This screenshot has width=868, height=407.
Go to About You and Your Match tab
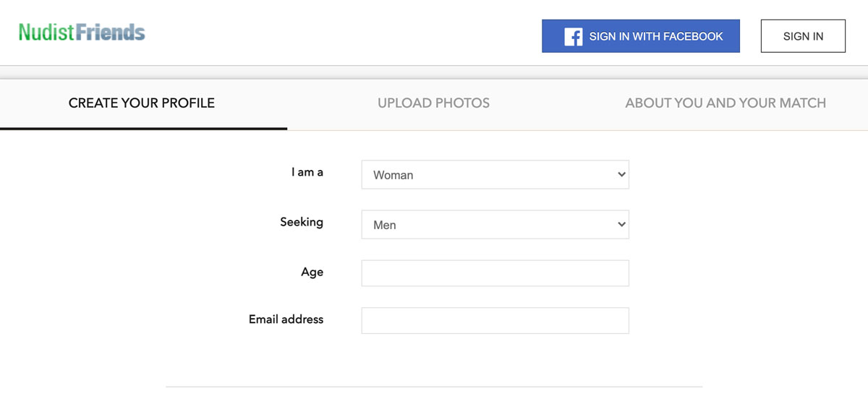click(726, 103)
